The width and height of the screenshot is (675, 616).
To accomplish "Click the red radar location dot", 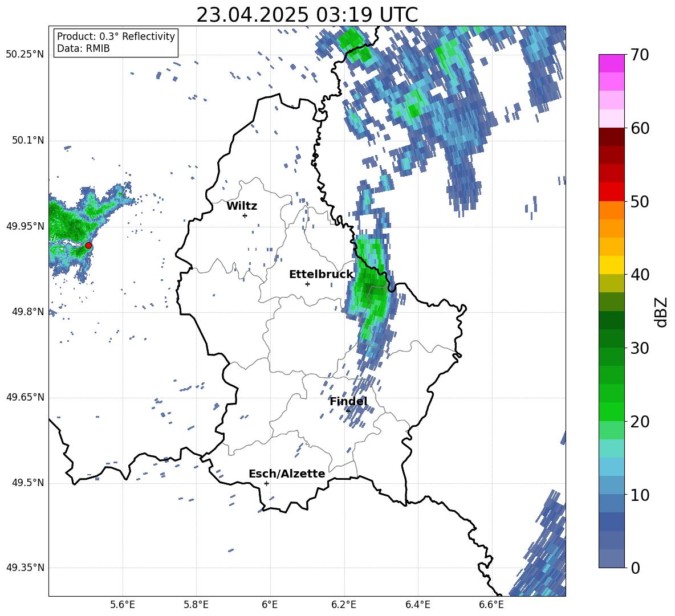I will (88, 246).
